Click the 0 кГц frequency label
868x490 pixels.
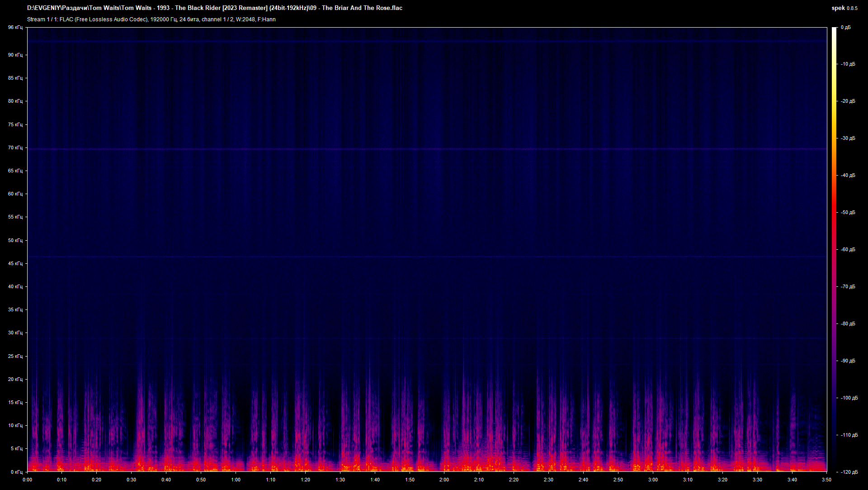16,472
